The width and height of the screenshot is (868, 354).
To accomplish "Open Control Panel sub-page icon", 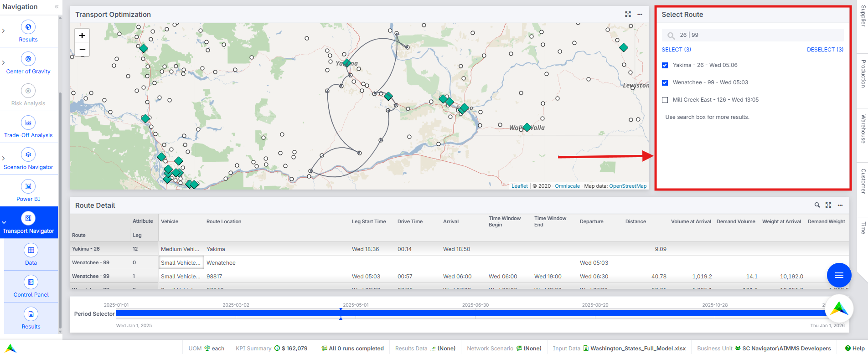I will coord(31,282).
